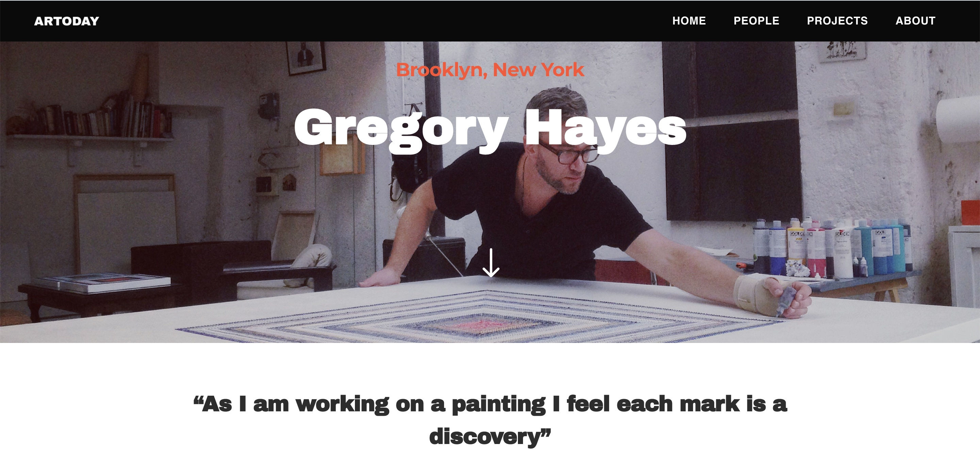Select the ABOUT navigation link
Image resolution: width=980 pixels, height=460 pixels.
915,20
